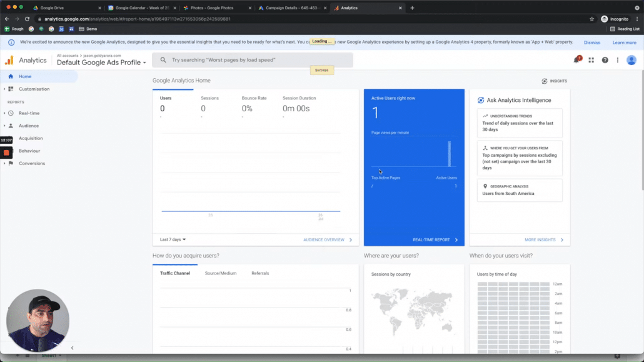Click the info icon in announcement banner
The width and height of the screenshot is (644, 362).
pyautogui.click(x=11, y=43)
